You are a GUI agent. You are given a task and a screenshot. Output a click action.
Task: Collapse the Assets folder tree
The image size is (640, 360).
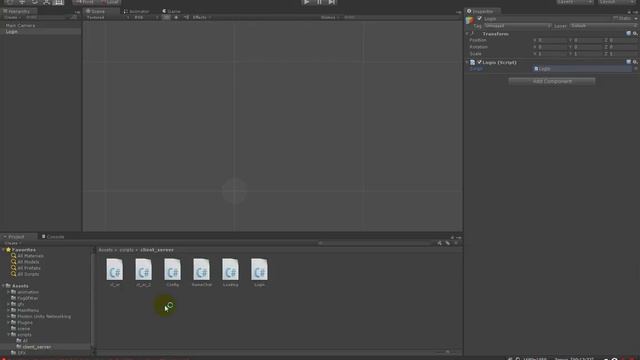[4, 286]
